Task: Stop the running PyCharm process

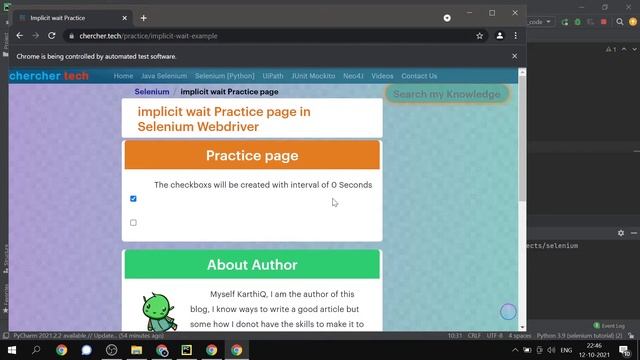Action: click(604, 22)
